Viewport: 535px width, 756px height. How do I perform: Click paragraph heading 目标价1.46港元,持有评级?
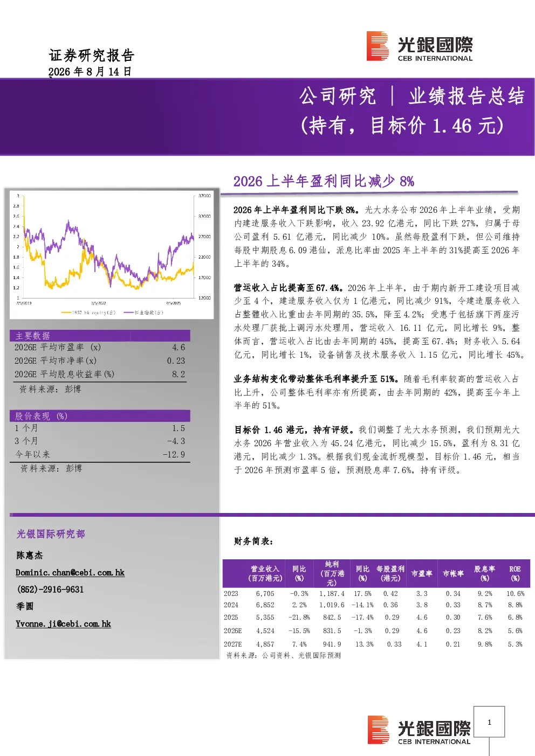[294, 430]
